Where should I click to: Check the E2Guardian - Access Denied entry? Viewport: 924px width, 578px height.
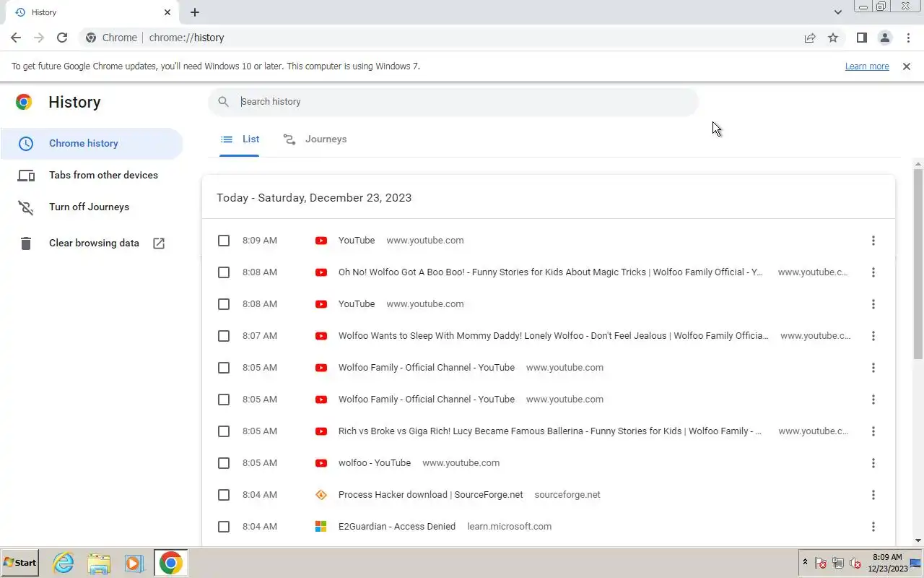click(x=224, y=527)
